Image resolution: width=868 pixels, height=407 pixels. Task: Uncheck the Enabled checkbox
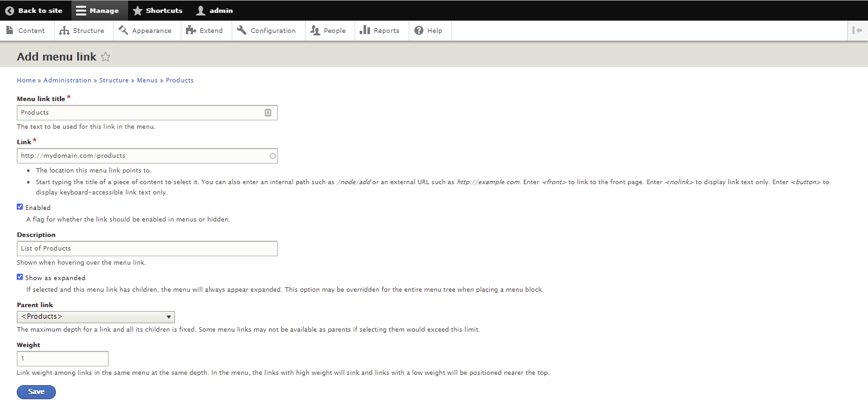[19, 207]
